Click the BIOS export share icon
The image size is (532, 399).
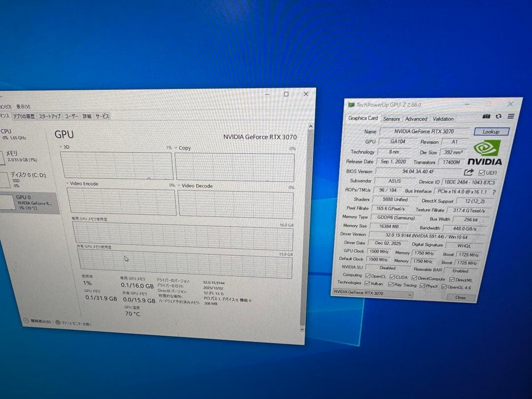(x=468, y=172)
